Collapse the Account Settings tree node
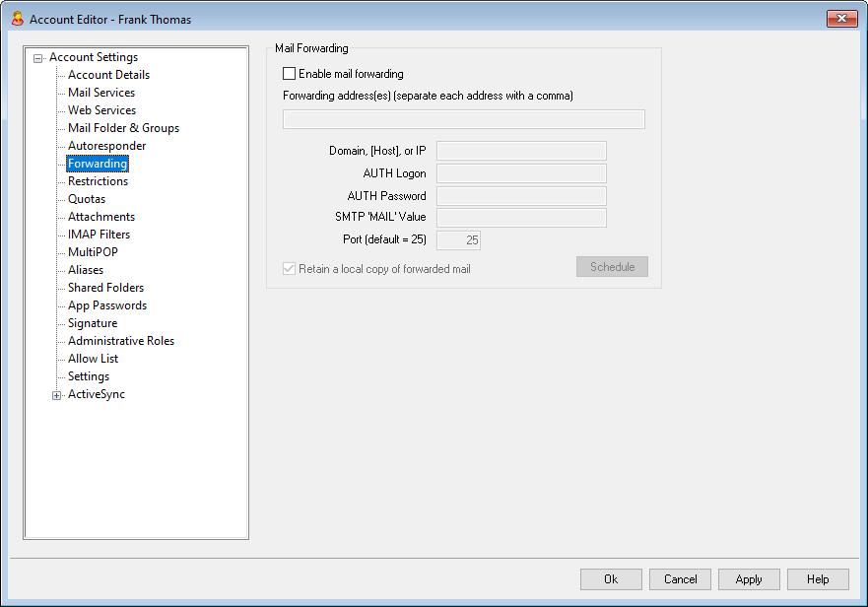Image resolution: width=868 pixels, height=607 pixels. point(38,58)
